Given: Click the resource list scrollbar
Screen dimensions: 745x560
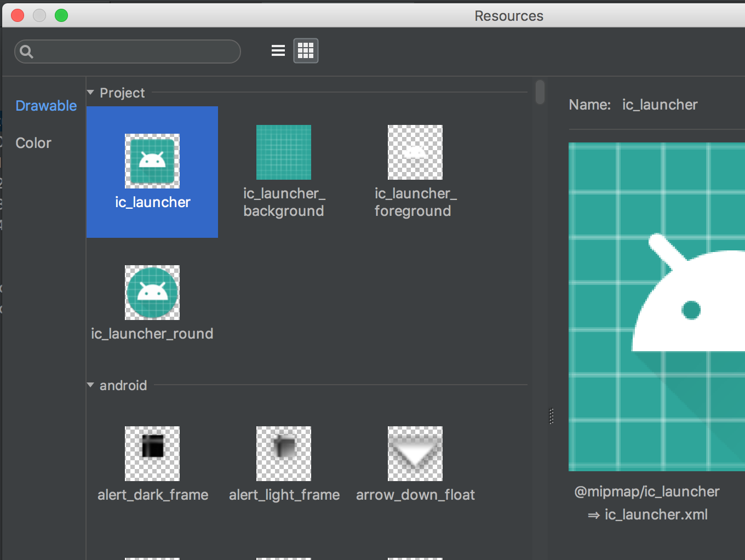Looking at the screenshot, I should [540, 92].
